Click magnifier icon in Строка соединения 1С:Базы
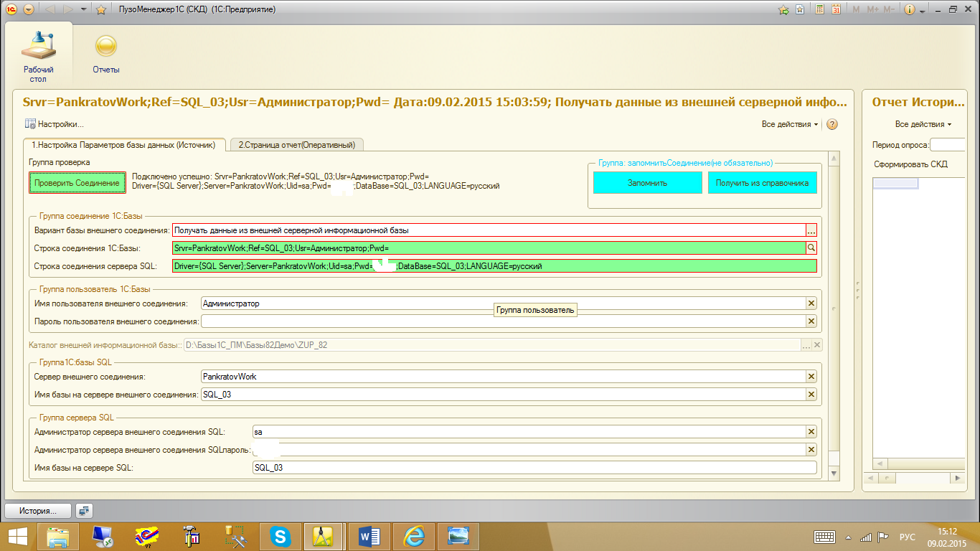Viewport: 980px width, 551px height. tap(811, 248)
